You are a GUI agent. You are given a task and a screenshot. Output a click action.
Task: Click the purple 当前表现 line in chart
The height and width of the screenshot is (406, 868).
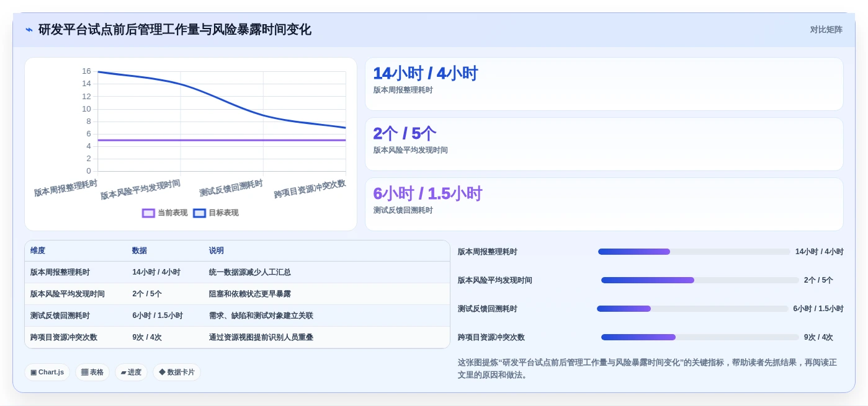(221, 140)
